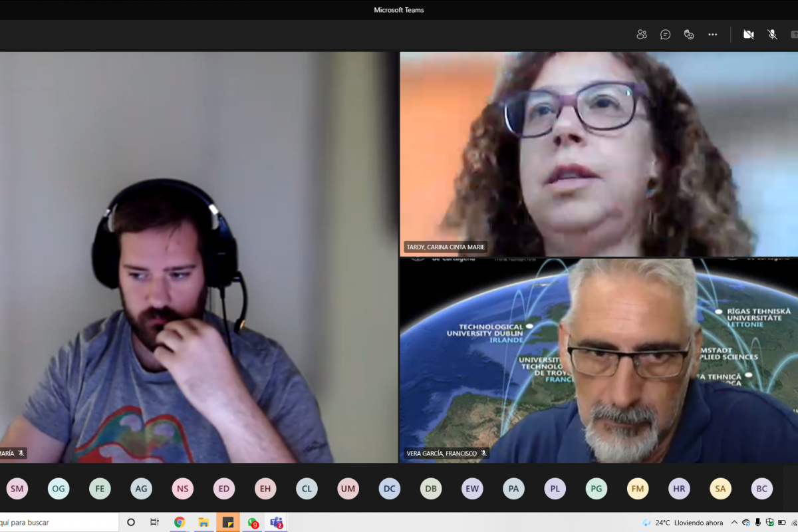This screenshot has width=798, height=532.
Task: Click the Windows taskbar search box
Action: pyautogui.click(x=59, y=522)
